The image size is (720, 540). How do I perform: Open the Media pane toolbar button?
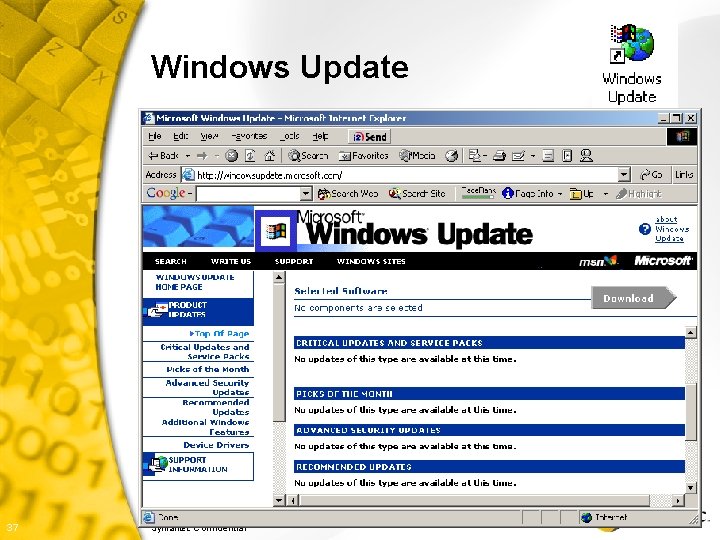click(x=417, y=156)
